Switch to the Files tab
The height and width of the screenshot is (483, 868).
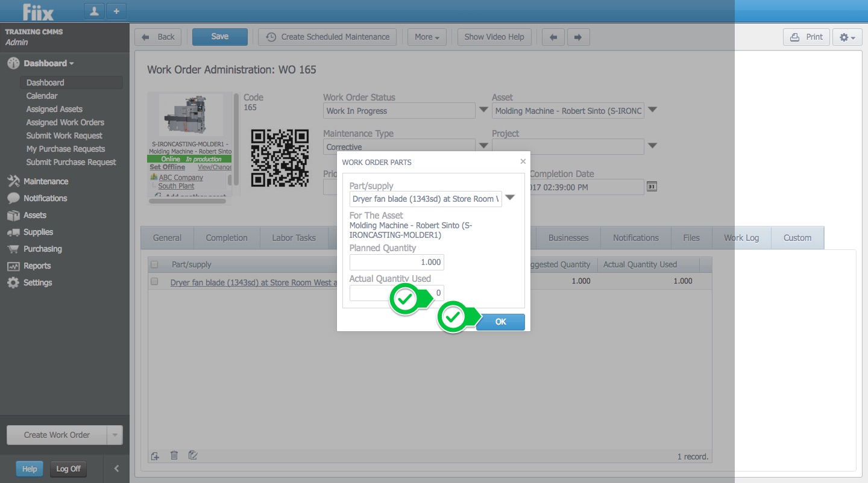(691, 238)
